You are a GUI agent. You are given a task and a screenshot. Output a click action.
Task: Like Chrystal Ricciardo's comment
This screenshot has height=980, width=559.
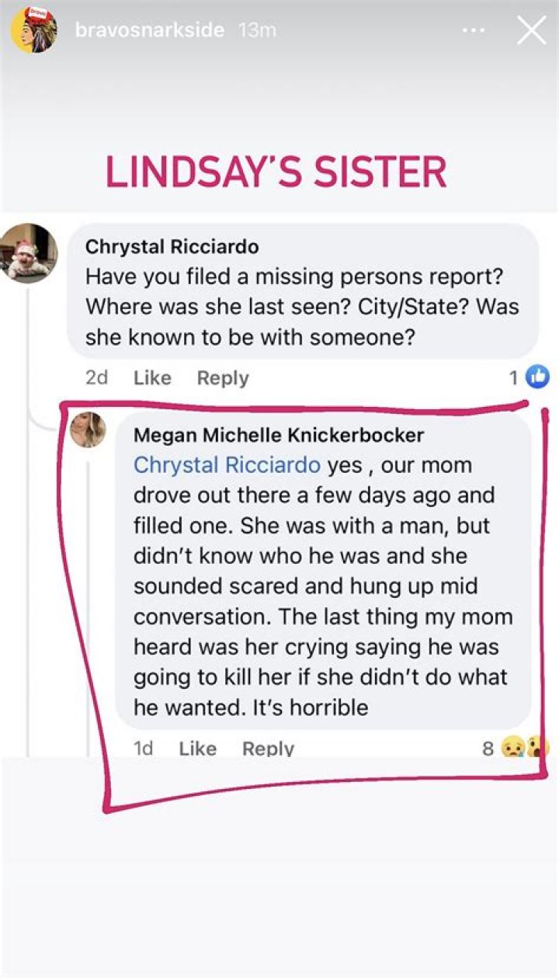[x=152, y=377]
